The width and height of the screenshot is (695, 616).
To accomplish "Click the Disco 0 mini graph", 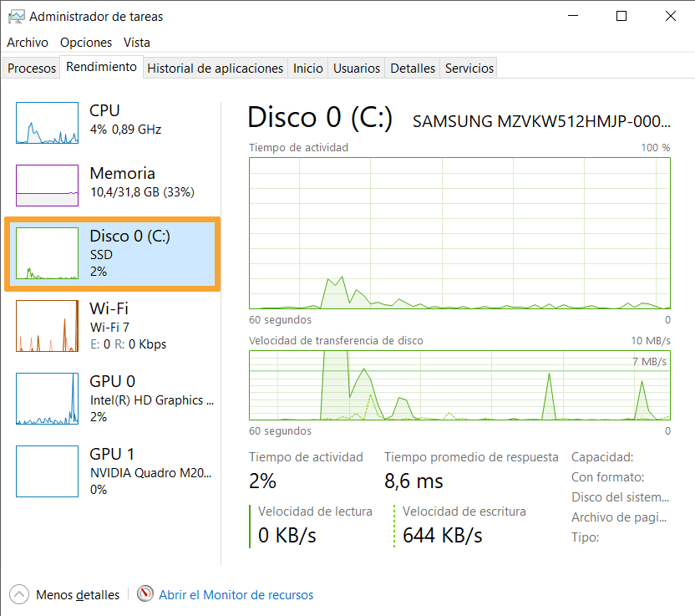I will point(47,253).
